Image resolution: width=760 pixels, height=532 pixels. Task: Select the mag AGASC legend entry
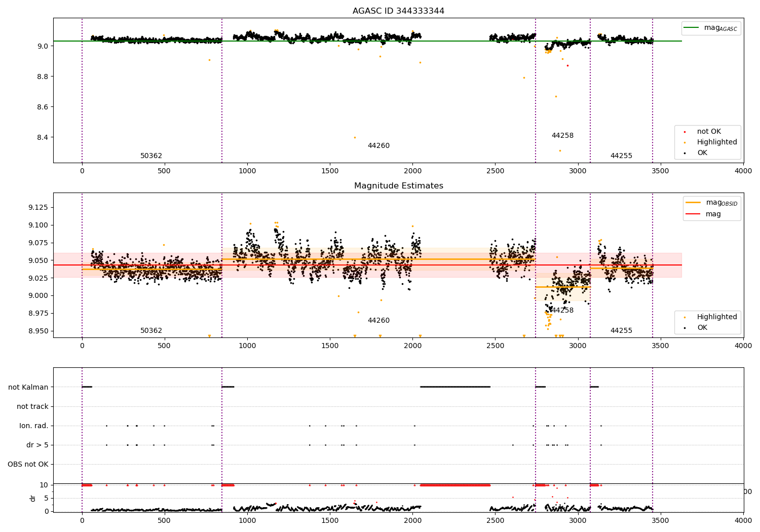[x=711, y=28]
